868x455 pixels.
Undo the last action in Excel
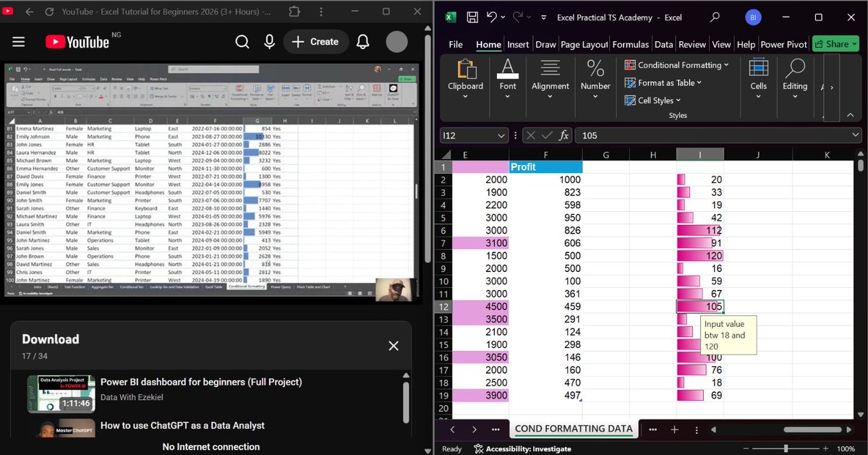coord(493,17)
